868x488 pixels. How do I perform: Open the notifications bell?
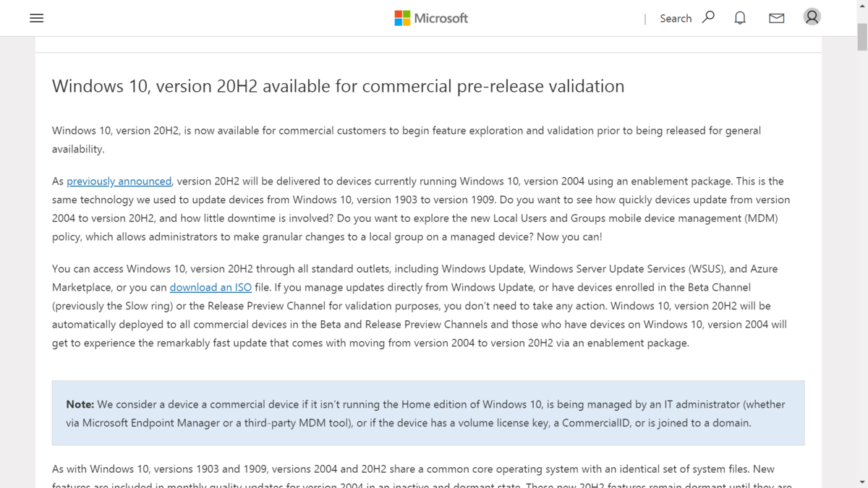tap(740, 18)
